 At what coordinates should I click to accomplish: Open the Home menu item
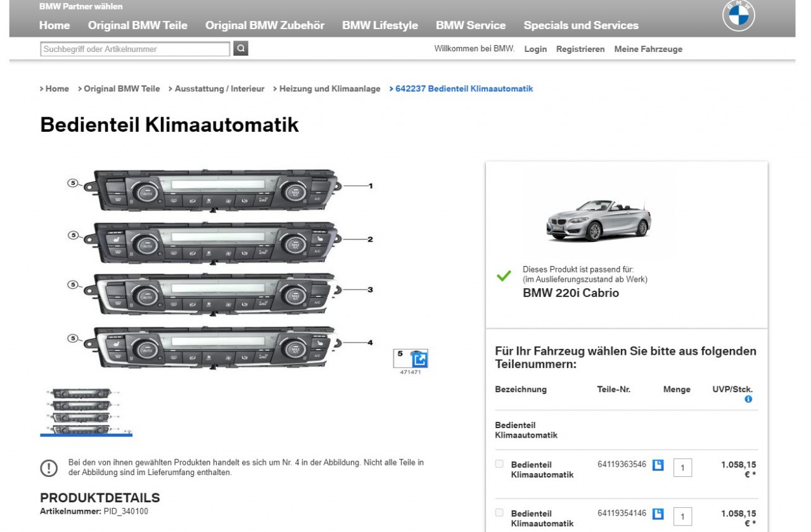click(54, 25)
